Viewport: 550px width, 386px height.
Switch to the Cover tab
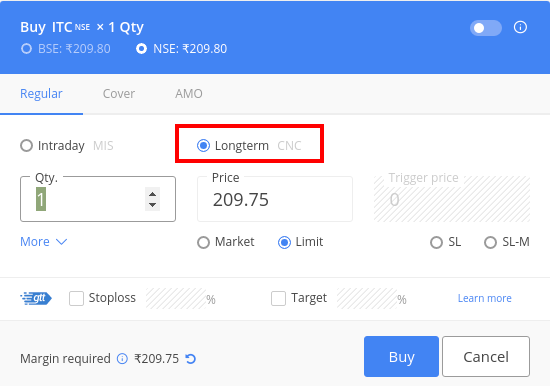tap(119, 94)
